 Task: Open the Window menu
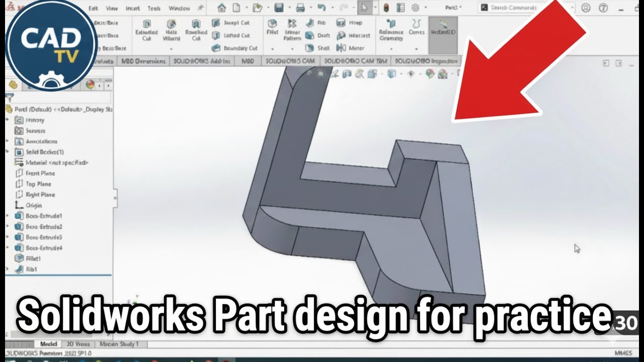coord(179,8)
